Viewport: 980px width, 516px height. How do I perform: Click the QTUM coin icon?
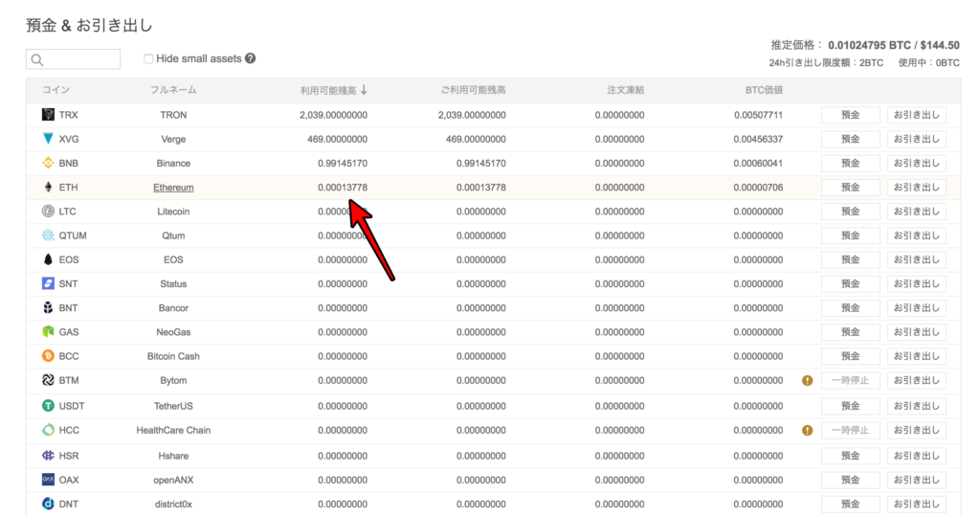pyautogui.click(x=48, y=236)
